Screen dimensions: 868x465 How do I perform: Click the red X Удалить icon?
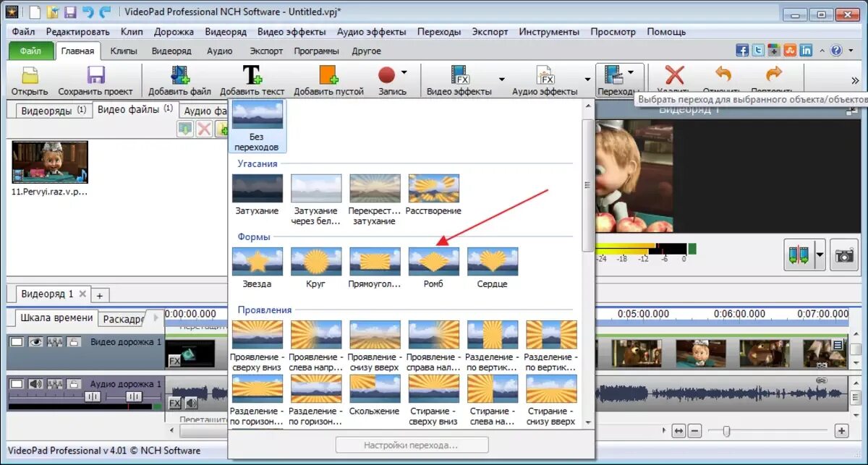[x=675, y=75]
